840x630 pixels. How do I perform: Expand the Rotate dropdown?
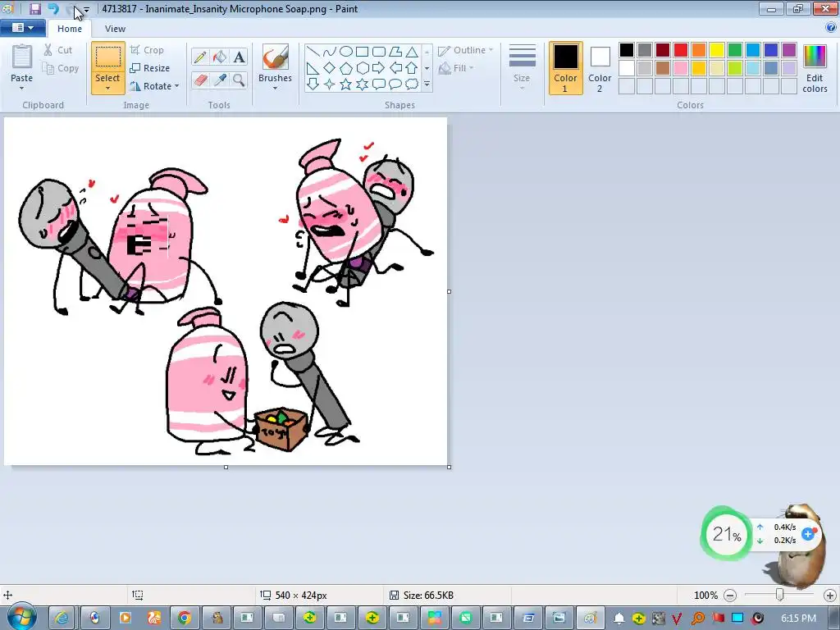click(177, 86)
